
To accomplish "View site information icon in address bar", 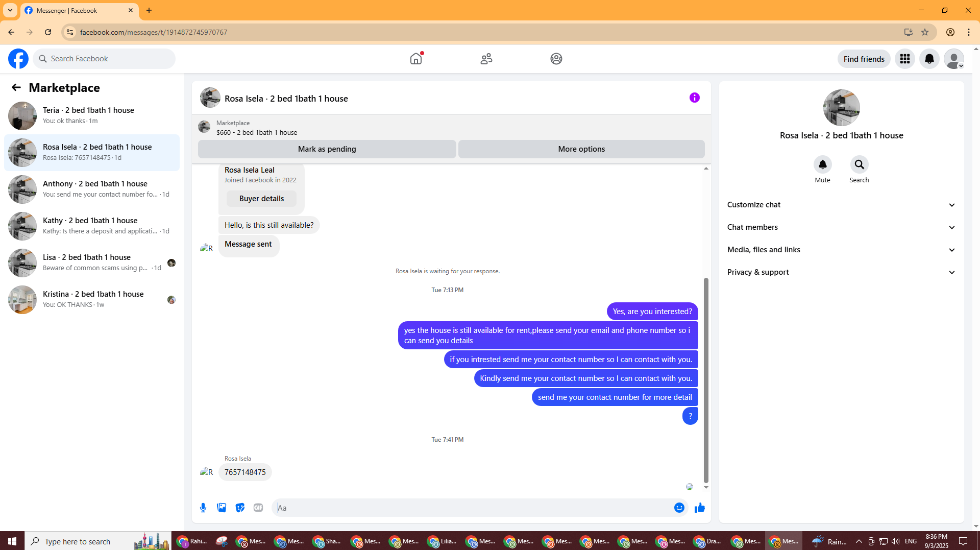I will (x=70, y=32).
